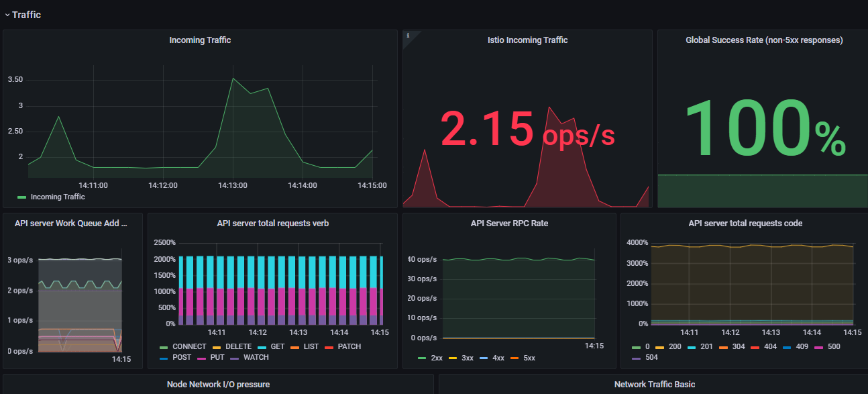The image size is (868, 394).
Task: Click the Traffic row title
Action: point(26,15)
